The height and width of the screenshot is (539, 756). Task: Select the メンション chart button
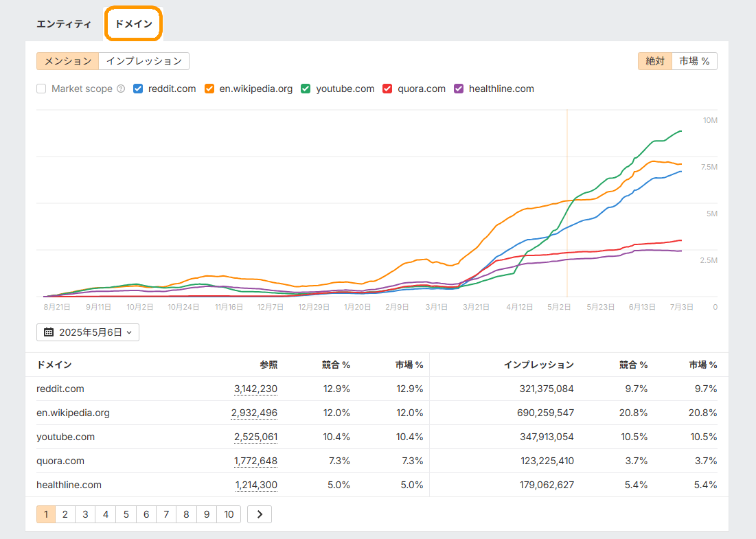pyautogui.click(x=68, y=61)
